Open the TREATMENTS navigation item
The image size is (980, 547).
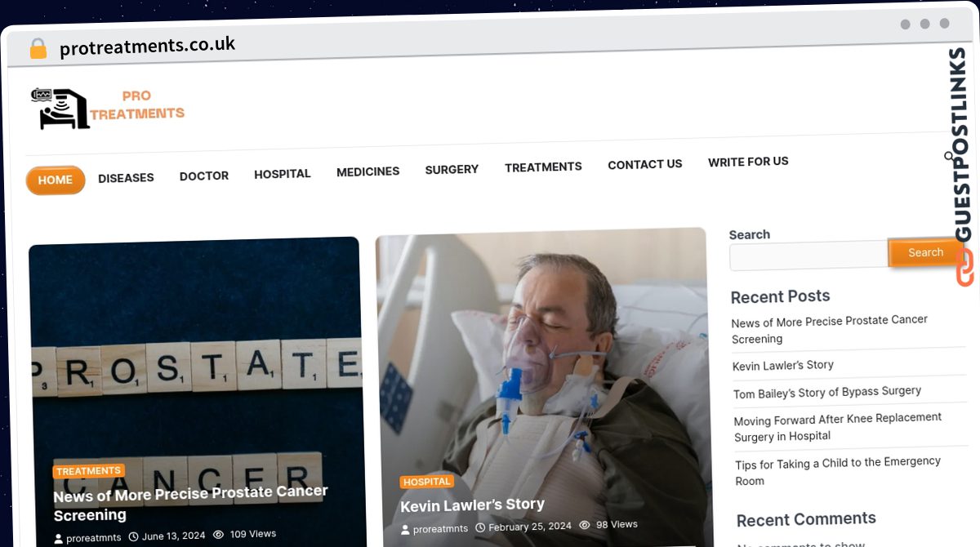(543, 167)
